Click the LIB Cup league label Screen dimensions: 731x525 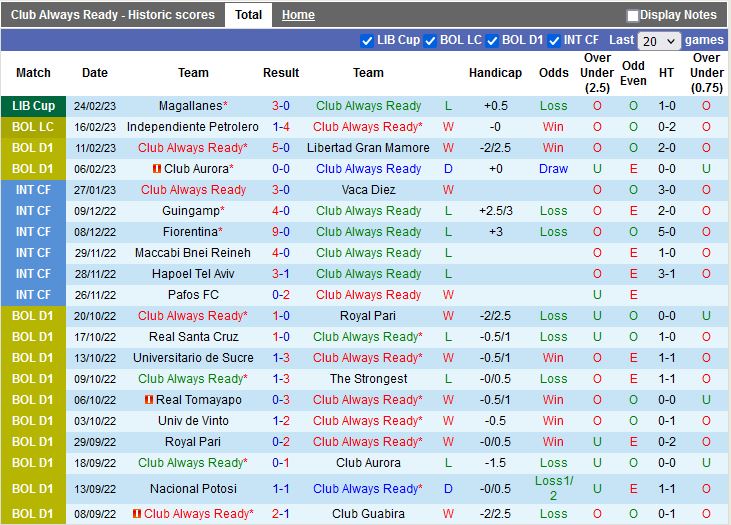pyautogui.click(x=33, y=106)
